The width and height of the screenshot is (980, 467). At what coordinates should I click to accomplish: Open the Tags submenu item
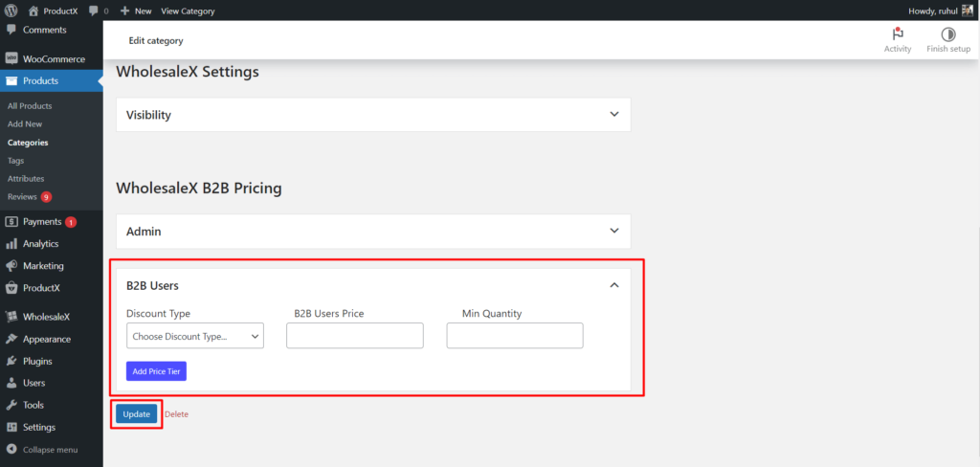15,161
